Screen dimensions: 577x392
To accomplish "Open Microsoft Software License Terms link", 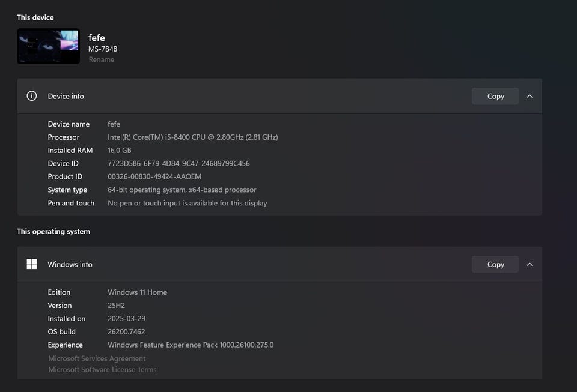I will 102,370.
